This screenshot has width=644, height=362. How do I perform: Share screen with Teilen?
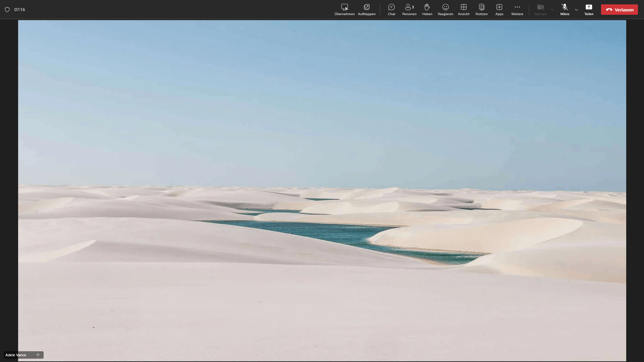tap(589, 10)
